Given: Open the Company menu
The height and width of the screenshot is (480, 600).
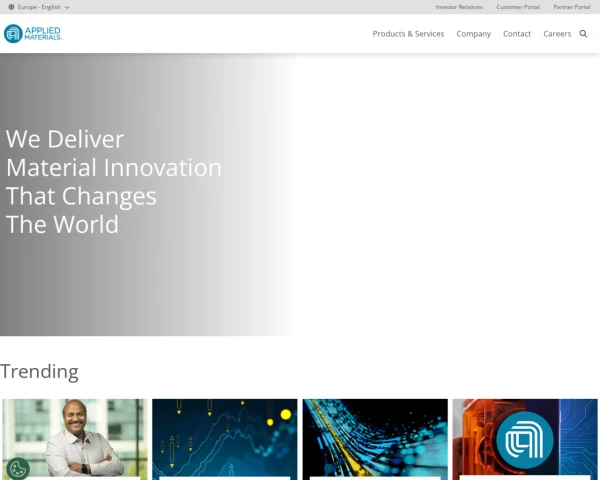Looking at the screenshot, I should pos(473,34).
